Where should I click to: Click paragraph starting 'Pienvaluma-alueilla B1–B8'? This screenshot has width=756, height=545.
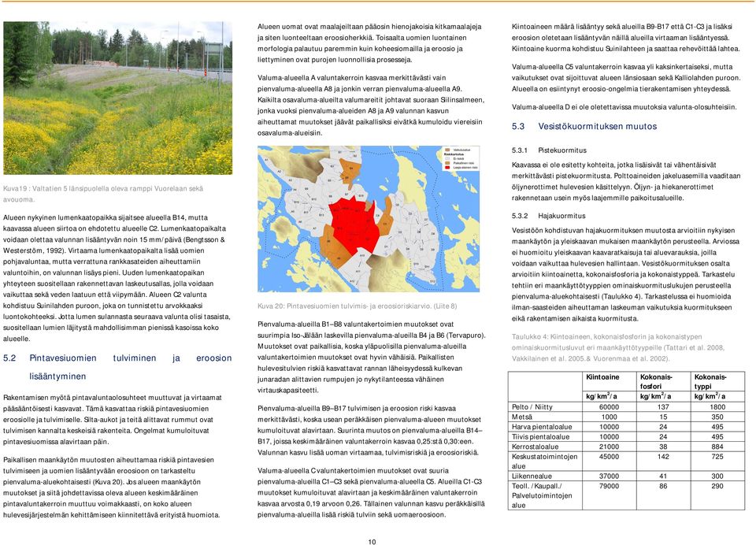(x=372, y=357)
